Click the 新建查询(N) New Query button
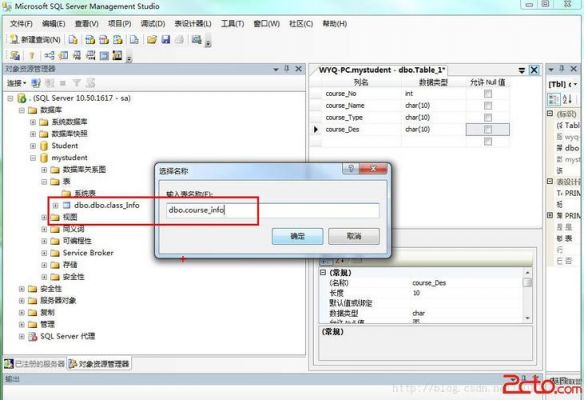Viewport: 584px width, 400px height. [35, 39]
